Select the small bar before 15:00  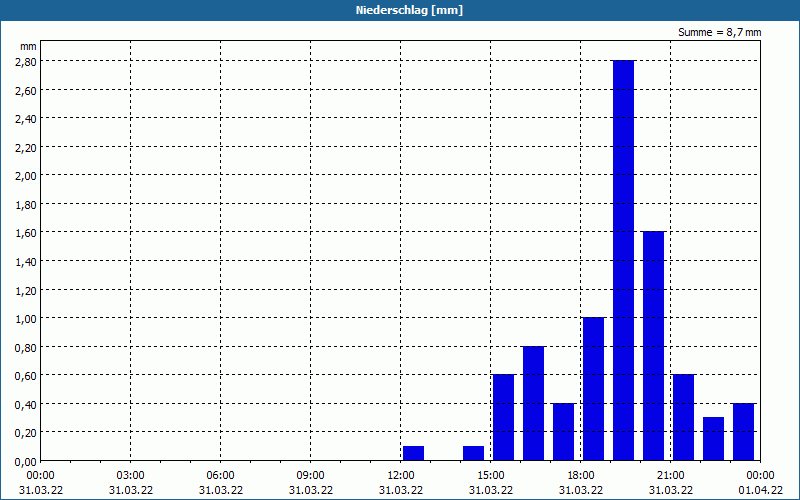pyautogui.click(x=473, y=453)
